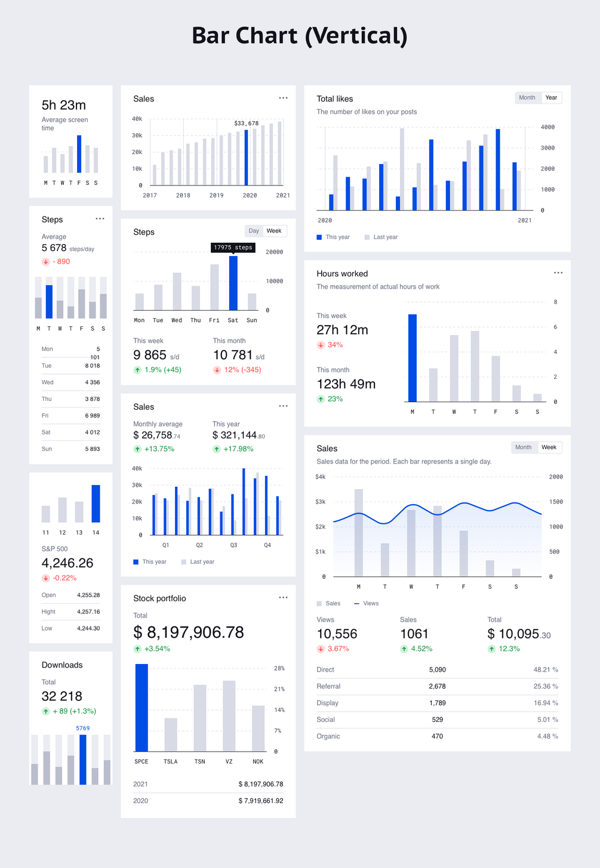This screenshot has width=600, height=868.
Task: Select the Week view in Steps chart
Action: 274,231
